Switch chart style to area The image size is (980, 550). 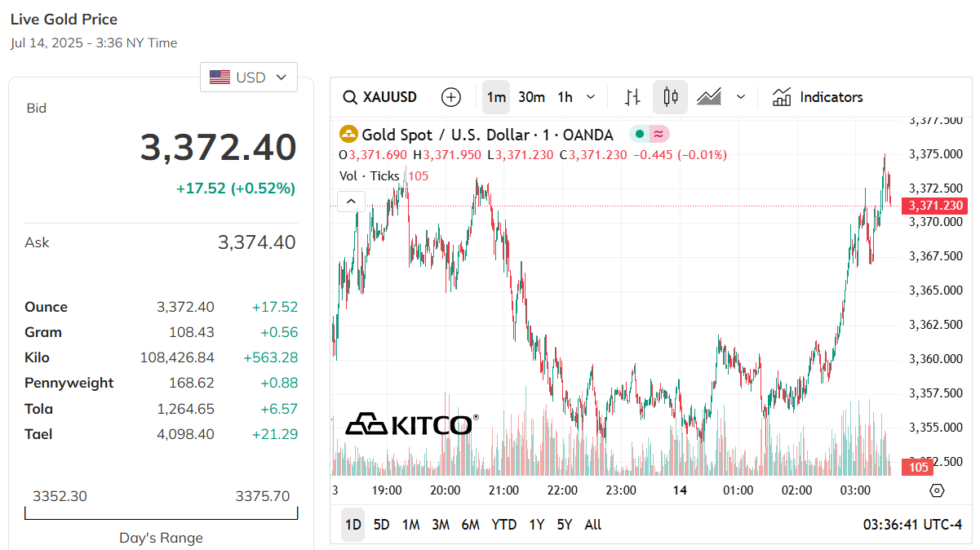coord(708,97)
